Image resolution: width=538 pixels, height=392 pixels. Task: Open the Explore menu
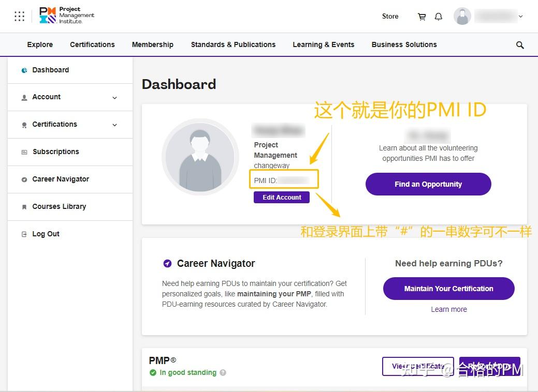[40, 44]
